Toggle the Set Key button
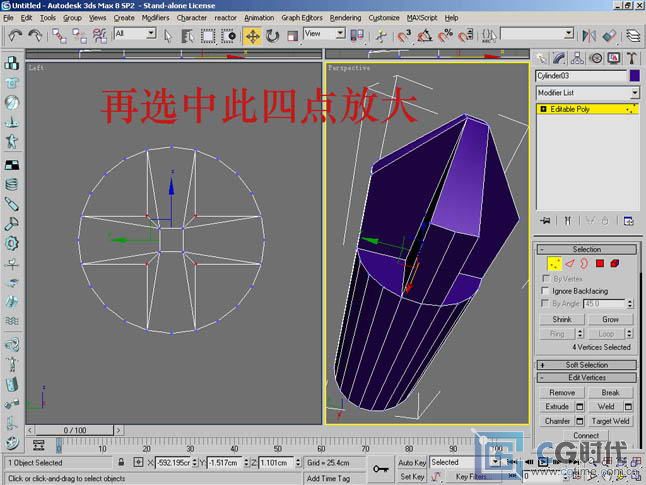Screen dimensions: 646x485 point(412,477)
